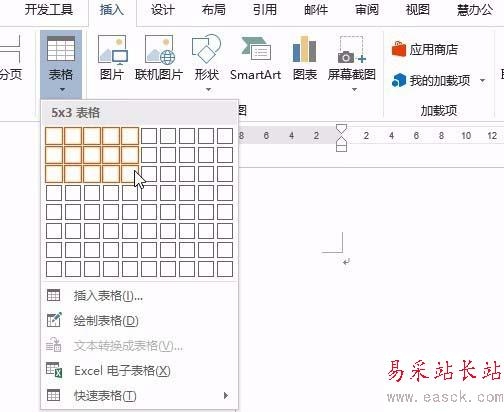Switch to the 设计 tab
Screen dimensions: 504x412
point(163,10)
